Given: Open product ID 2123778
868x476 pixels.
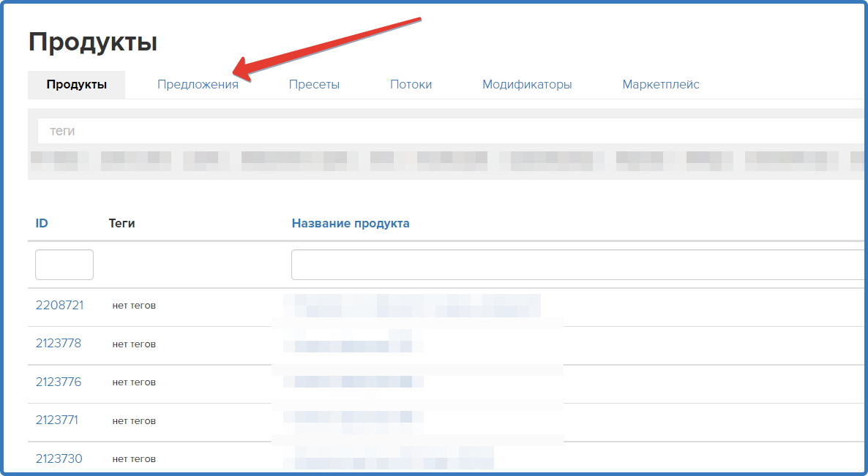Looking at the screenshot, I should [58, 344].
